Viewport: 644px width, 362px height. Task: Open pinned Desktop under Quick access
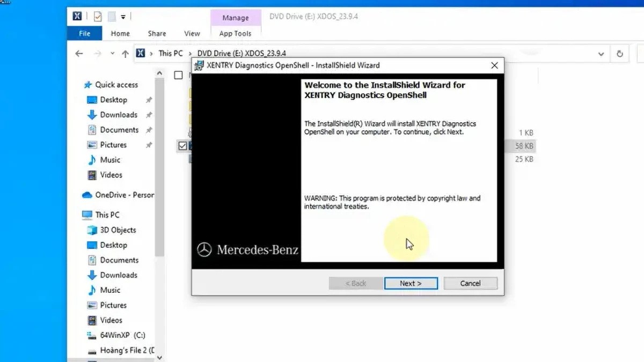pyautogui.click(x=114, y=100)
